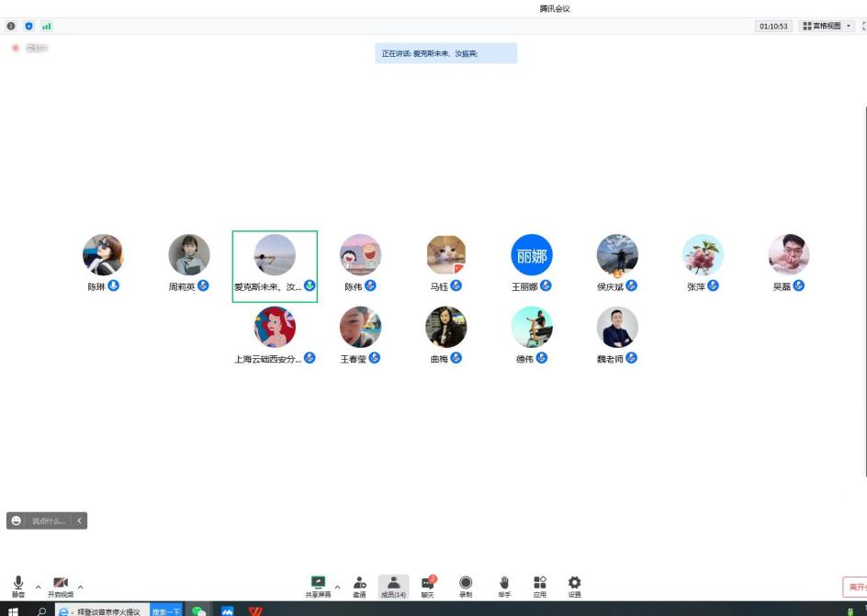Image resolution: width=867 pixels, height=616 pixels.
Task: Open the grid view layout dropdown
Action: point(827,26)
